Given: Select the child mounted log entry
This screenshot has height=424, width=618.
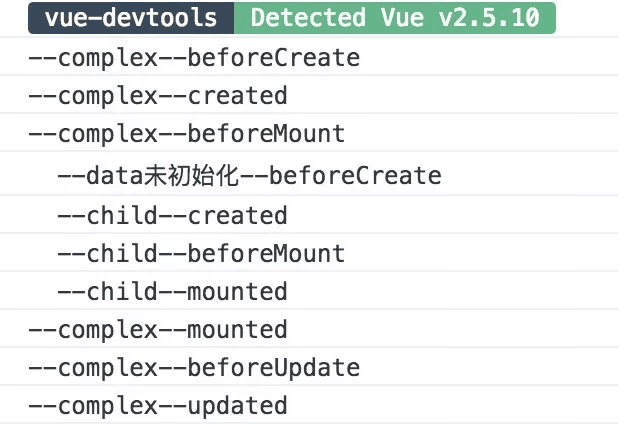Looking at the screenshot, I should coord(172,291).
